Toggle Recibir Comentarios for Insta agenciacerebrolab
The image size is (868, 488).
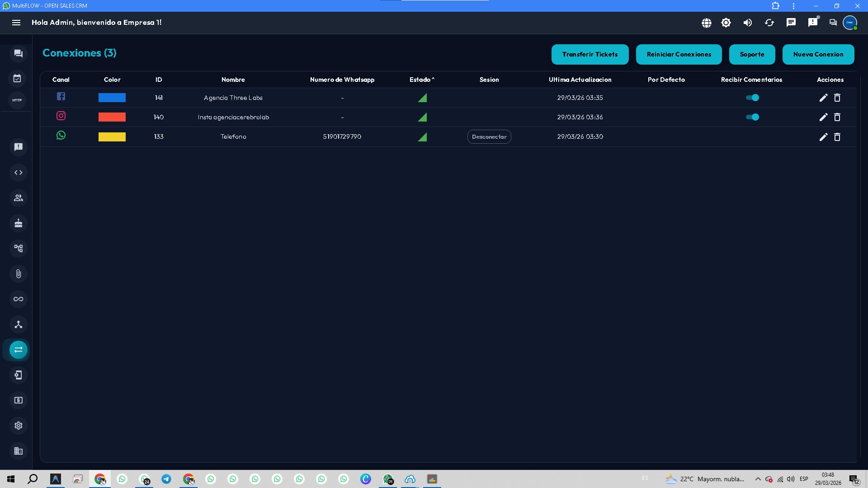coord(752,117)
